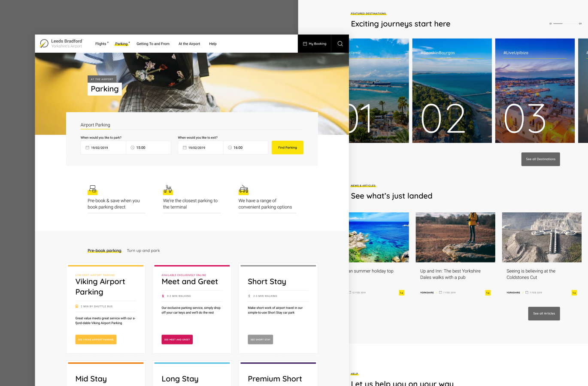
Task: Click the 'Airport Parking' form heading
Action: [95, 125]
